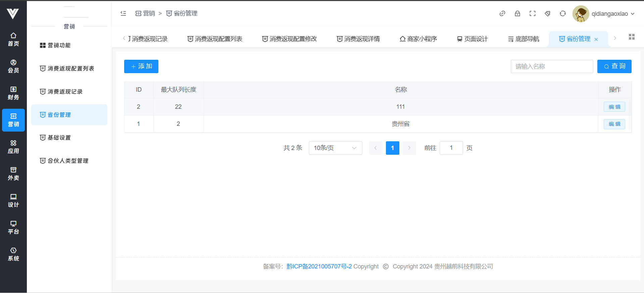Switch to the 页面设计 tab
644x293 pixels.
472,39
